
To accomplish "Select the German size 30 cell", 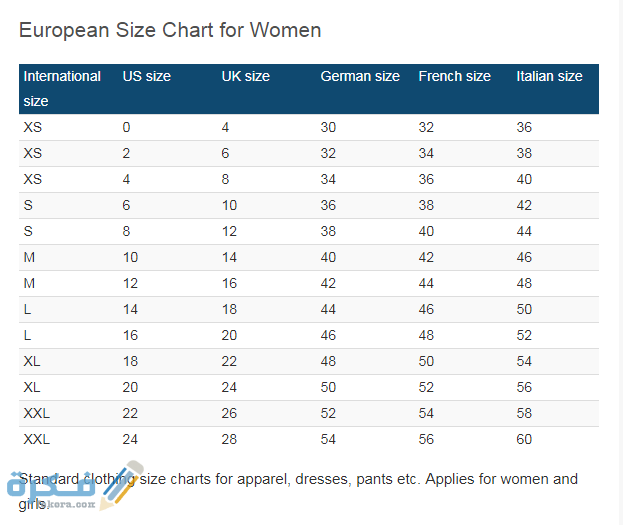I will (328, 127).
